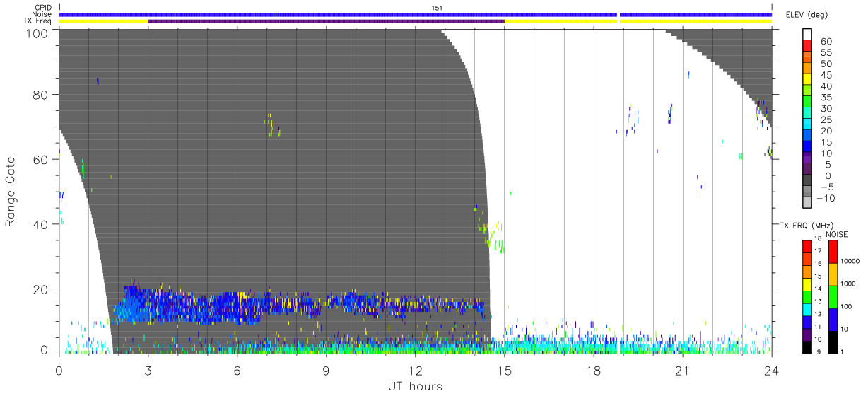Click the 35 label on ELEV colorbar
The image size is (868, 401).
[826, 97]
